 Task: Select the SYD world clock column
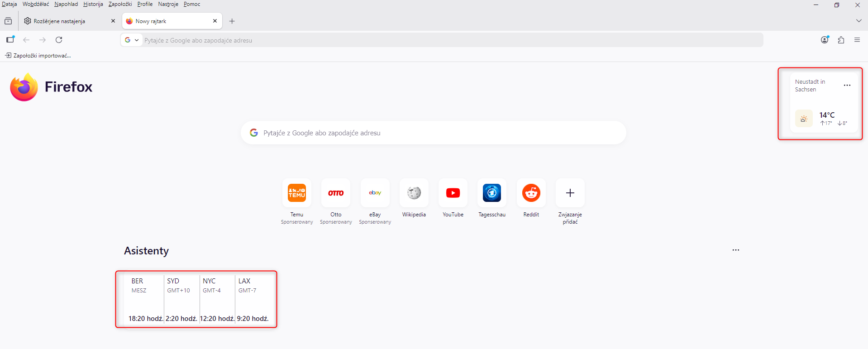click(x=181, y=299)
